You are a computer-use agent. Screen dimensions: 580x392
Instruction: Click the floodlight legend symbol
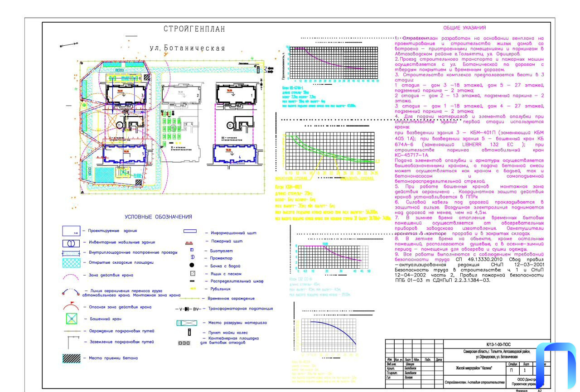point(192,257)
